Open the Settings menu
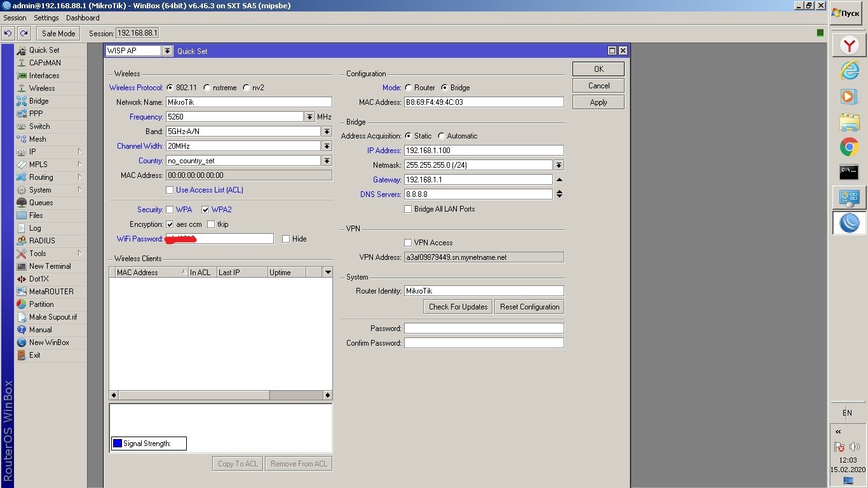868x488 pixels. point(46,18)
